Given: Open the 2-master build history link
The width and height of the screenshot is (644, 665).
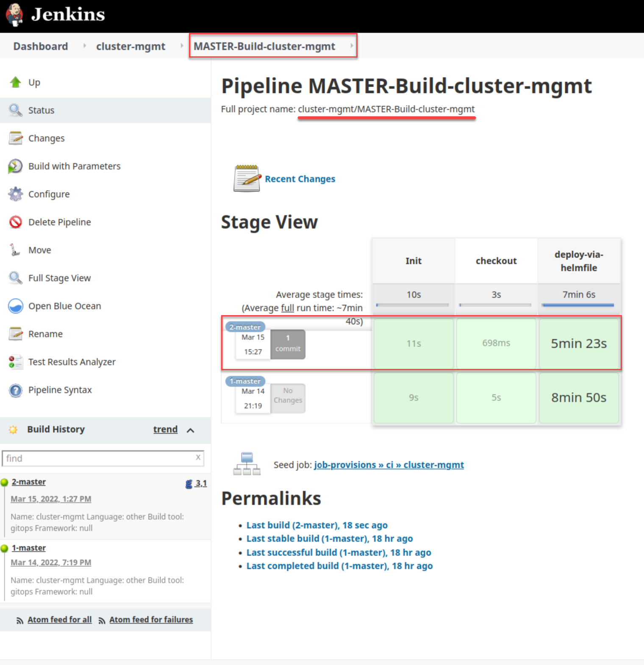Looking at the screenshot, I should [x=29, y=482].
